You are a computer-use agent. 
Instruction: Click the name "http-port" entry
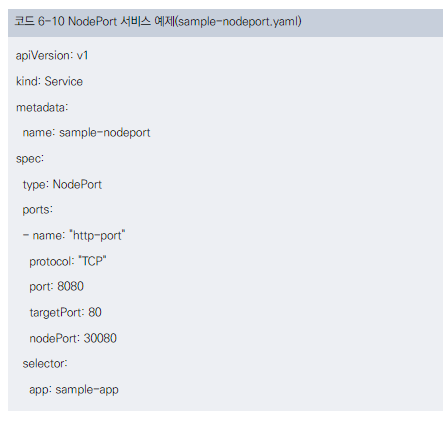pos(74,236)
